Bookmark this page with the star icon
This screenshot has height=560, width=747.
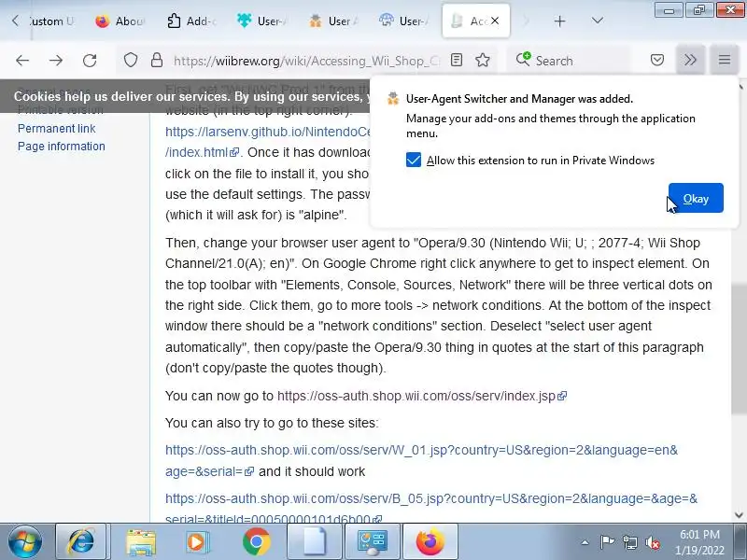[483, 60]
